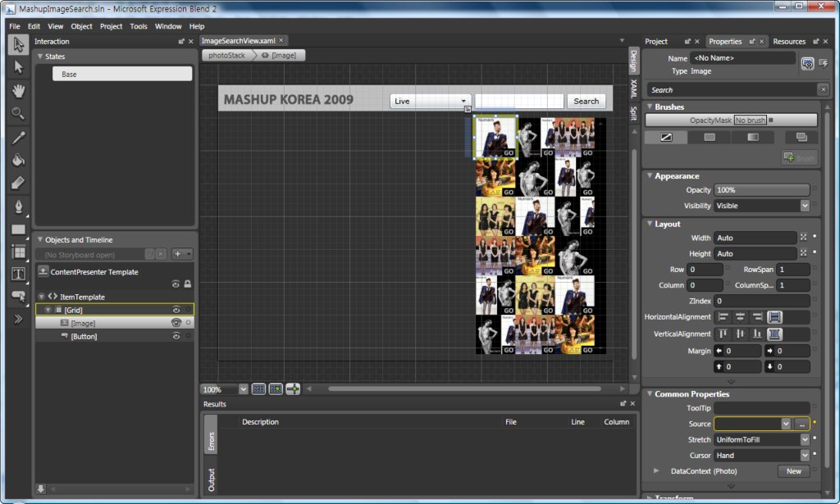Activate the Pan hand tool
The image size is (840, 504).
pos(18,91)
